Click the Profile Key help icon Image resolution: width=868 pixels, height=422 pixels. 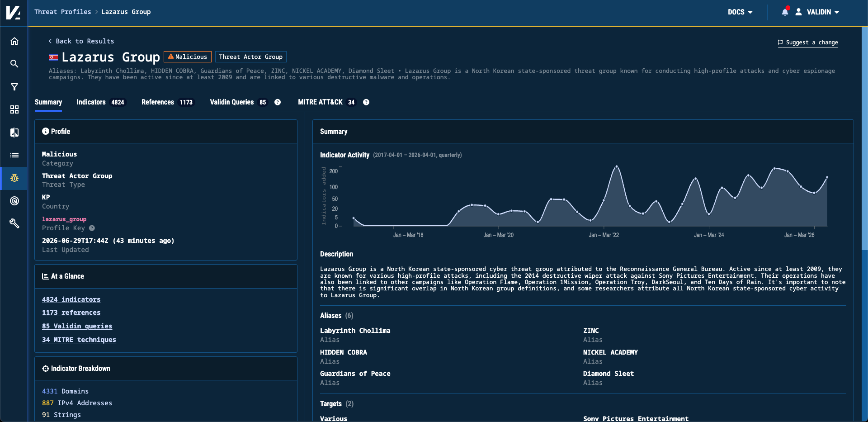[x=92, y=228]
